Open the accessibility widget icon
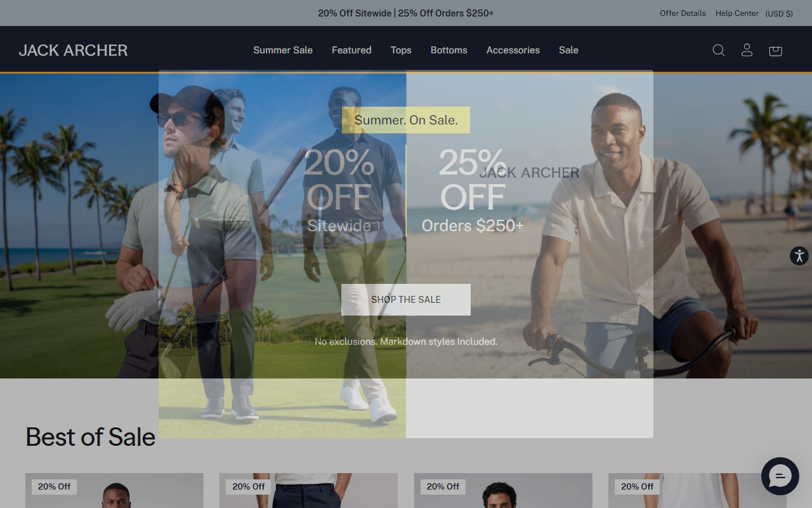This screenshot has height=508, width=812. 799,256
